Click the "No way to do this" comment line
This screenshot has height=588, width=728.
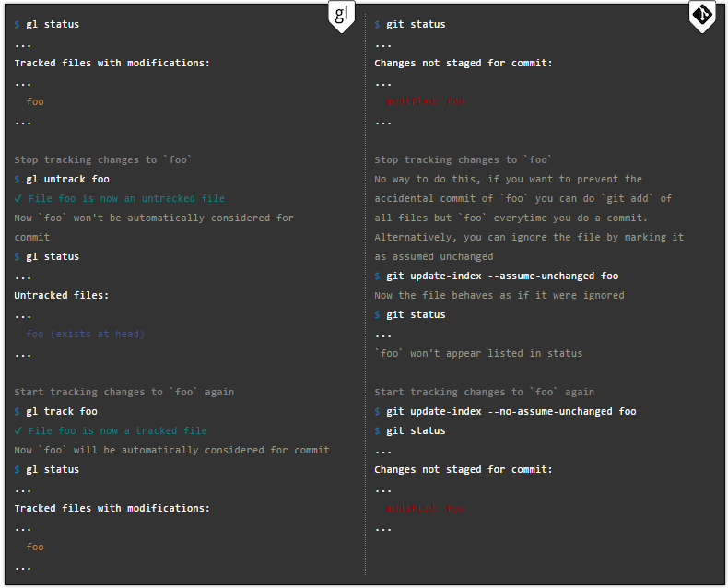click(508, 179)
